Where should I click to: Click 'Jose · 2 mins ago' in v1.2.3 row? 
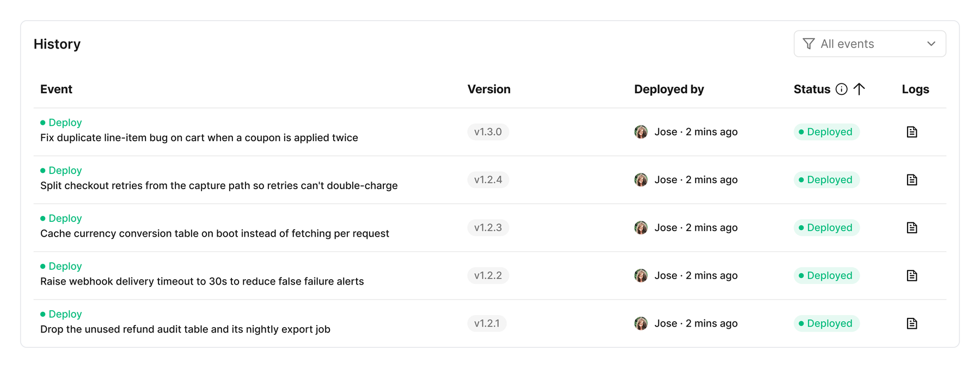click(x=696, y=228)
